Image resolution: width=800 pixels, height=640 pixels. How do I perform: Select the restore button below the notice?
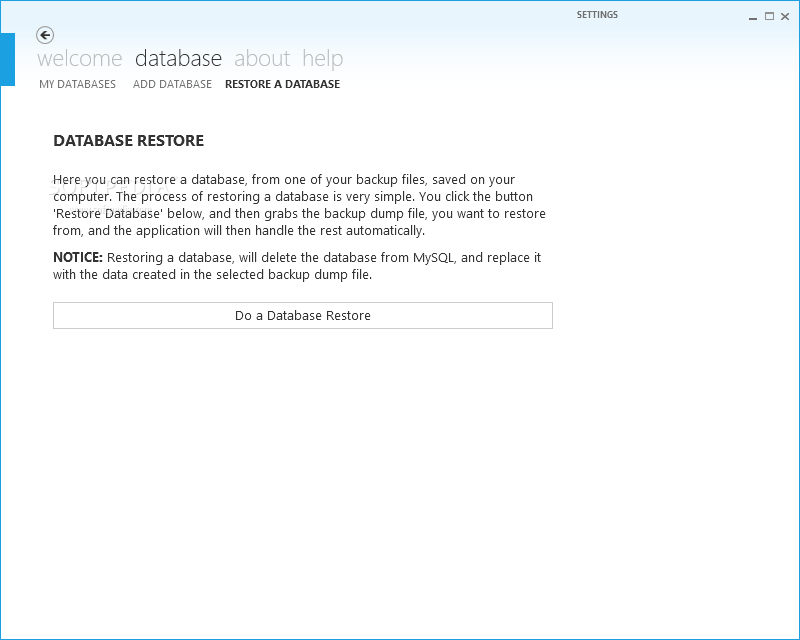(302, 315)
